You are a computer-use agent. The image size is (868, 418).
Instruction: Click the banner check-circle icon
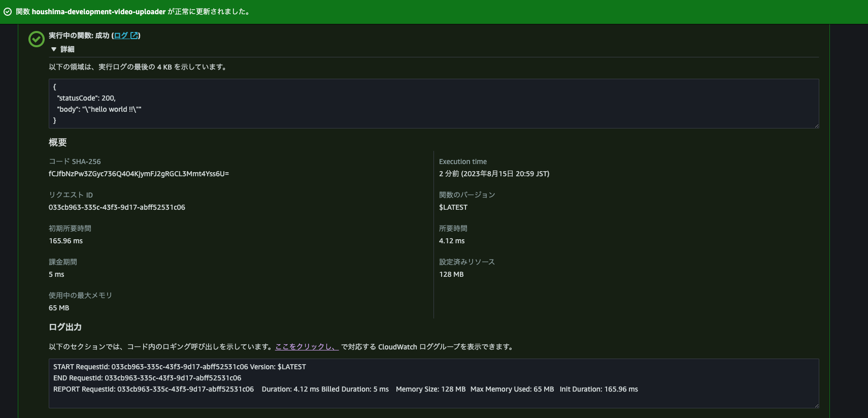pos(8,12)
